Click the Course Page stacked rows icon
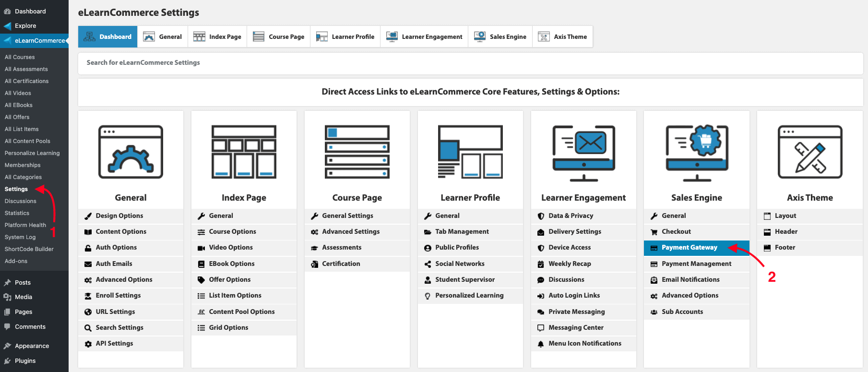This screenshot has width=868, height=372. [357, 152]
